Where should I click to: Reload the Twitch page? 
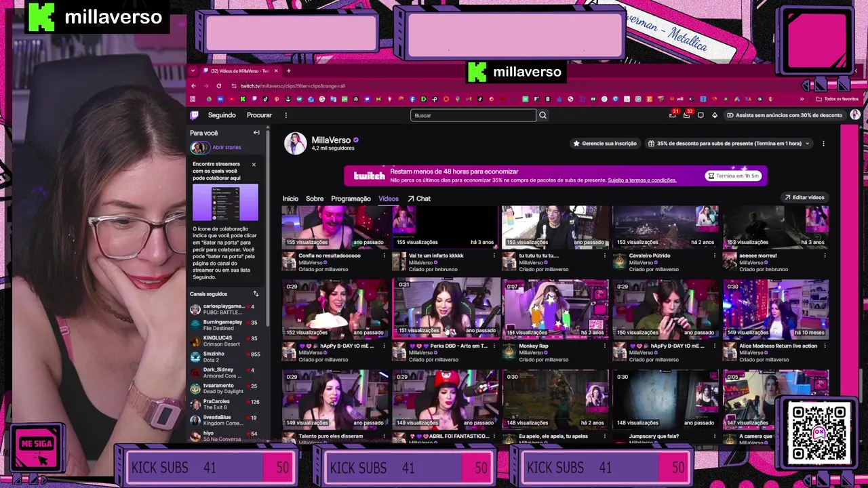tap(219, 86)
